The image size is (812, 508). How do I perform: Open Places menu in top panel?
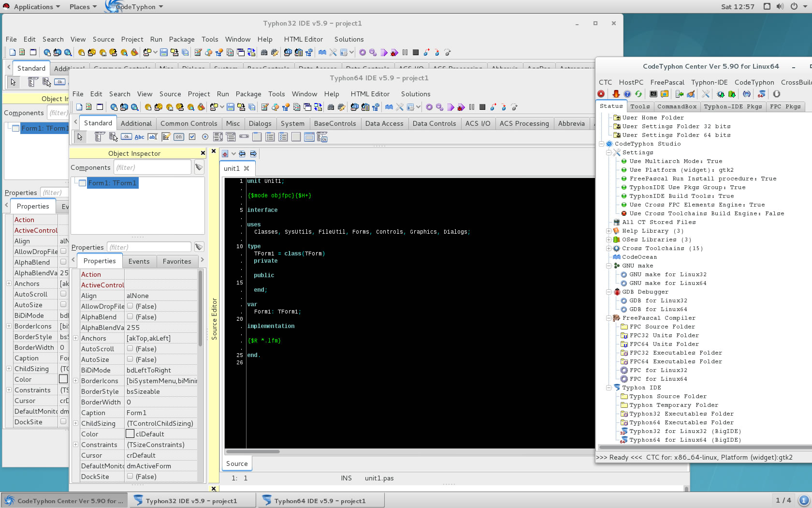83,7
